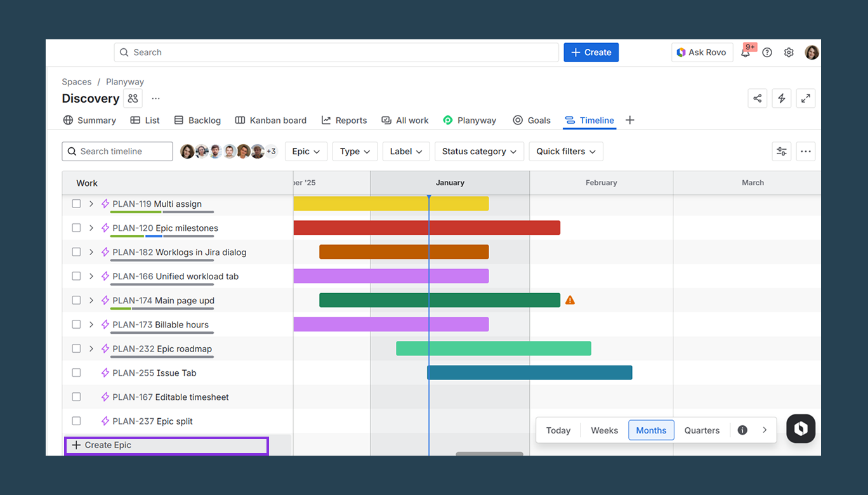
Task: Click the Ask Rovo button
Action: (x=702, y=53)
